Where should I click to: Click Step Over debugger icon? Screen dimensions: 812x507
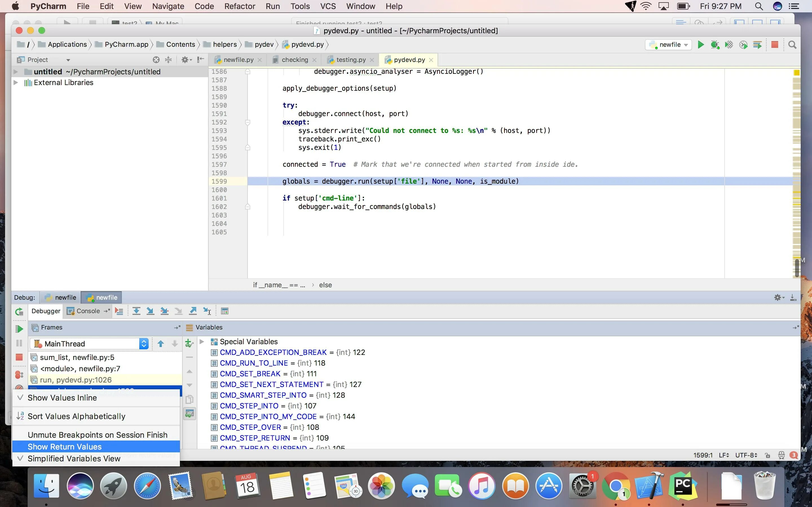[x=136, y=311]
